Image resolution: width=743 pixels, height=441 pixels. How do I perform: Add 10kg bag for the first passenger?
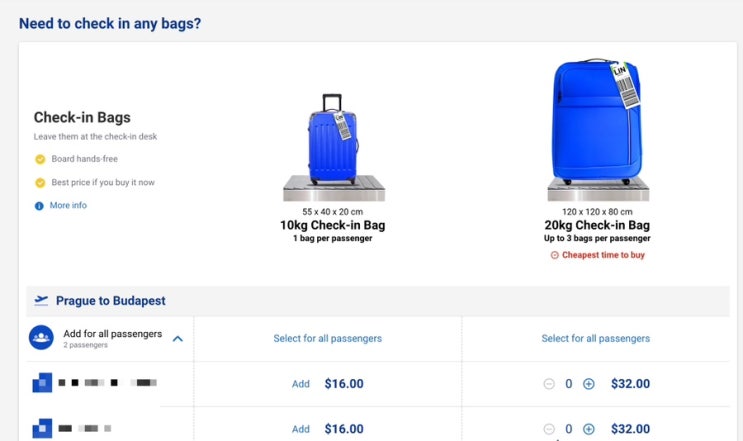coord(300,384)
